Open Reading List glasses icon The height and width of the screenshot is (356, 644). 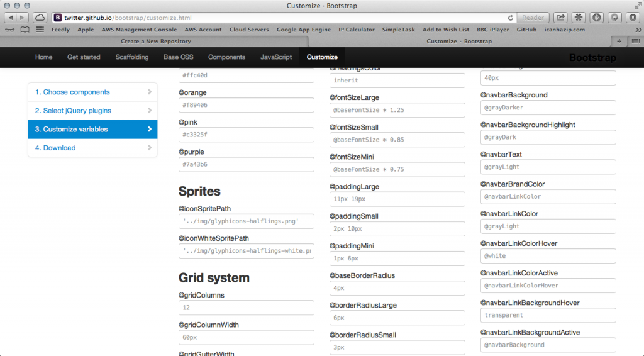tap(9, 30)
